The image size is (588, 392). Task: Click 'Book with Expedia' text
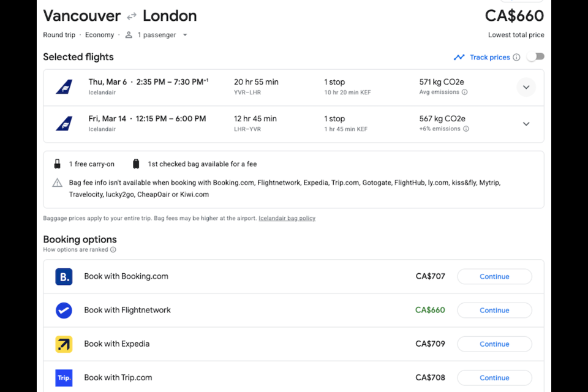pyautogui.click(x=116, y=344)
